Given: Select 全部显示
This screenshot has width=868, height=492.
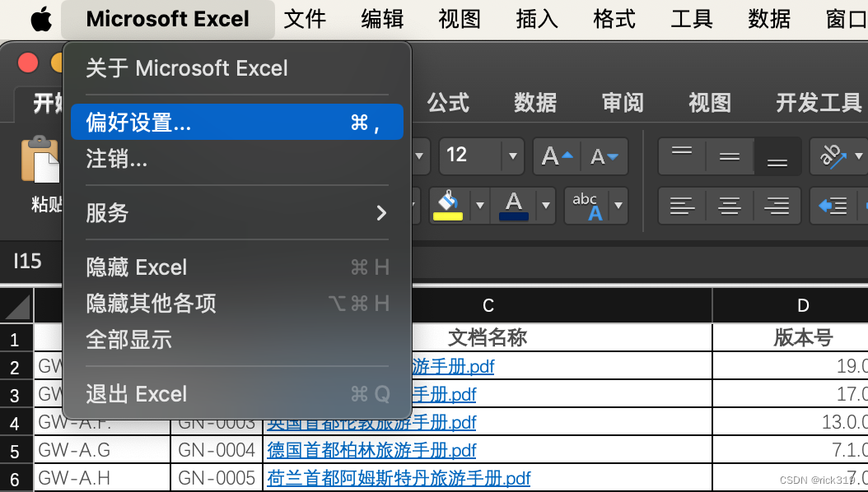Looking at the screenshot, I should click(x=237, y=340).
